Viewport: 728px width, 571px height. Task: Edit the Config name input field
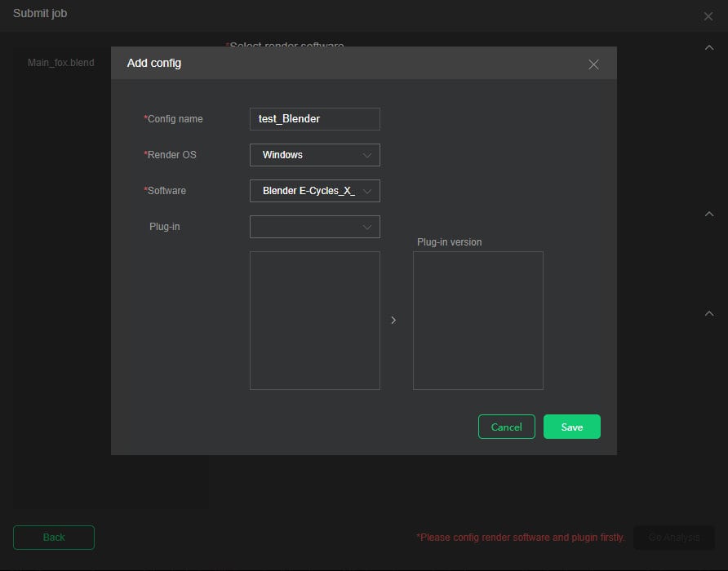pos(315,119)
